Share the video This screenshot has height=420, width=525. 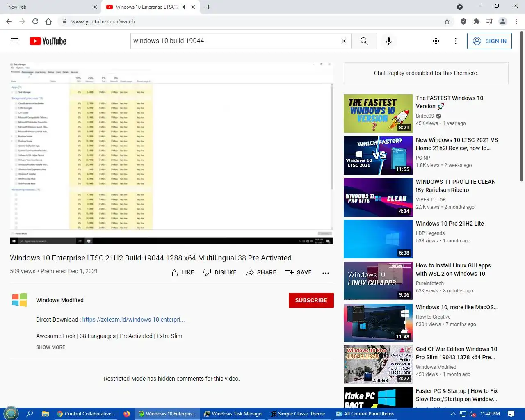click(261, 272)
